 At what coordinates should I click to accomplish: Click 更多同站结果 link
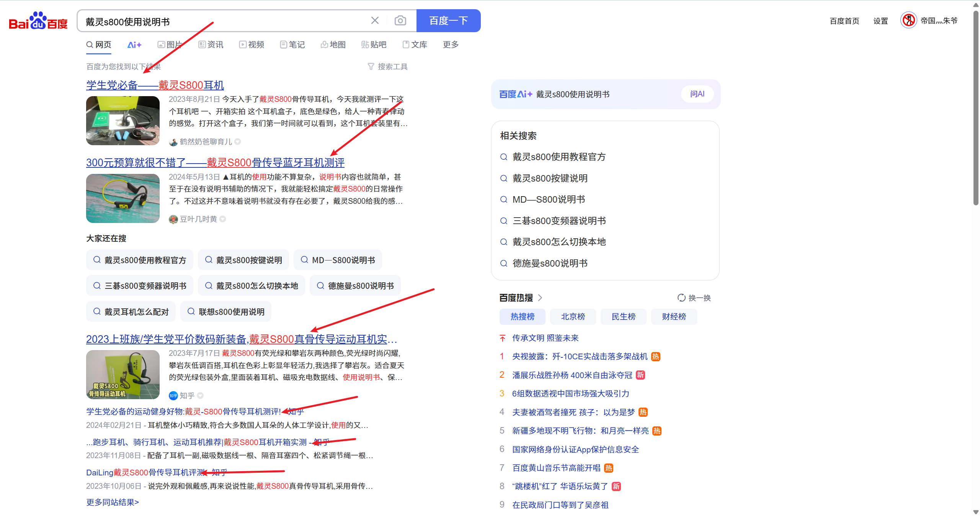point(113,503)
